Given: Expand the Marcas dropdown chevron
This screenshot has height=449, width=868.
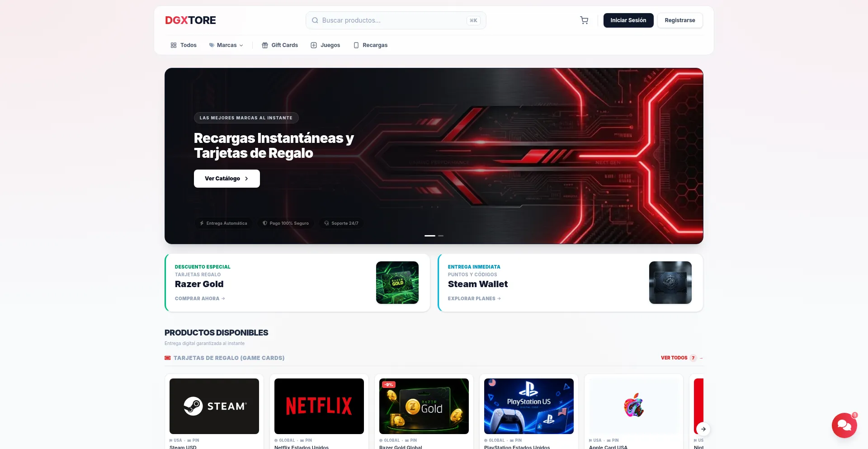Looking at the screenshot, I should tap(241, 45).
